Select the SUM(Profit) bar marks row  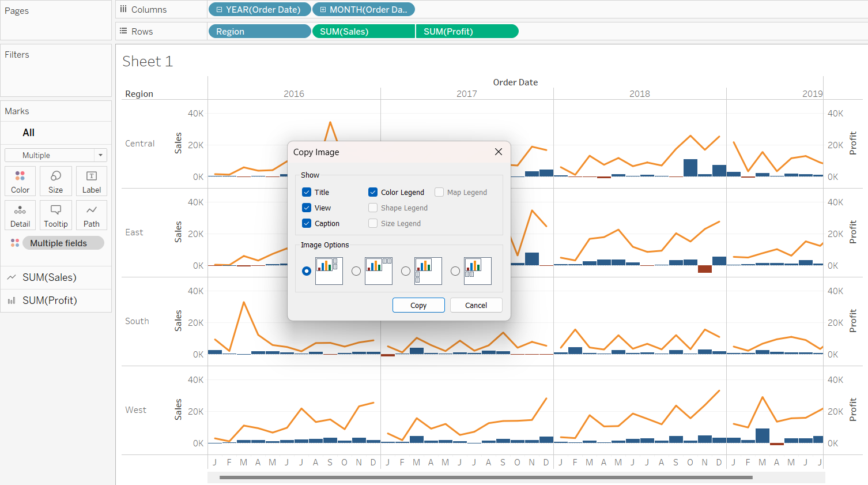pyautogui.click(x=50, y=300)
